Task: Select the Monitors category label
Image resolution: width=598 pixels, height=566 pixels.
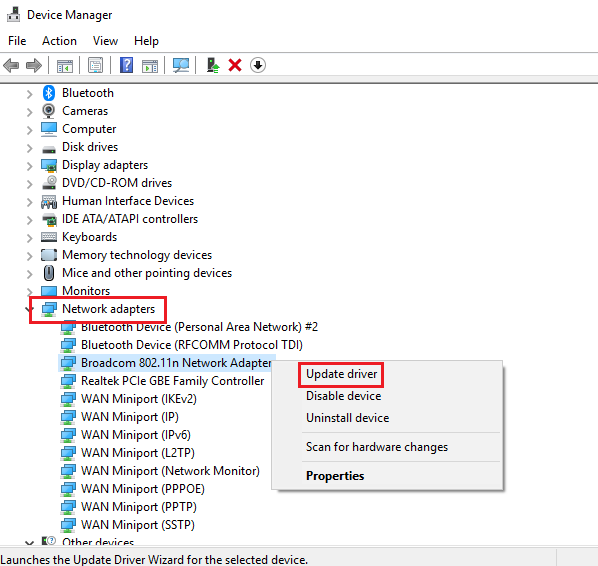Action: pyautogui.click(x=86, y=291)
